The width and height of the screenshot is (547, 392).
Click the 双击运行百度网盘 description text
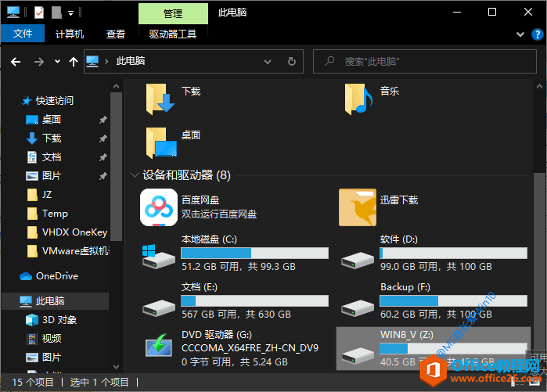click(219, 214)
